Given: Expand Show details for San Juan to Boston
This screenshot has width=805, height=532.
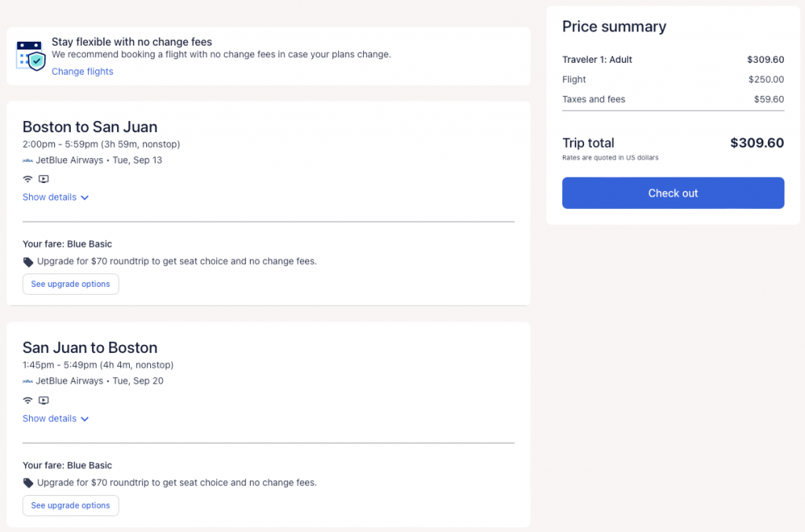Looking at the screenshot, I should pos(56,419).
